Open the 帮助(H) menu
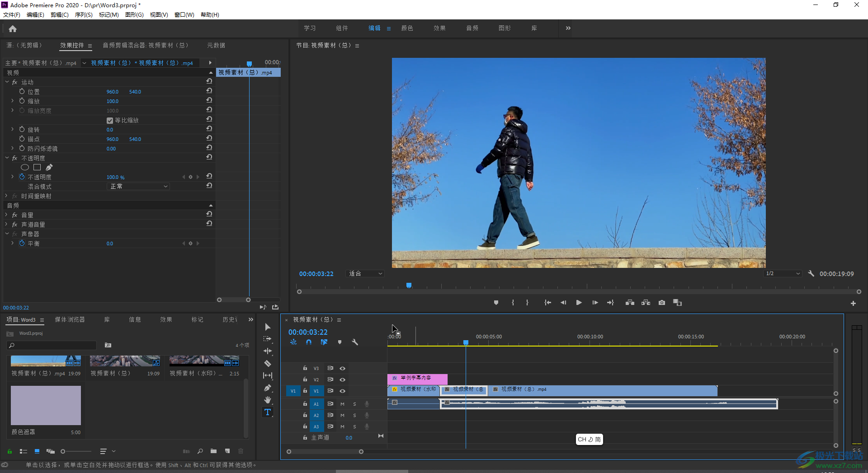The width and height of the screenshot is (868, 473). (210, 15)
